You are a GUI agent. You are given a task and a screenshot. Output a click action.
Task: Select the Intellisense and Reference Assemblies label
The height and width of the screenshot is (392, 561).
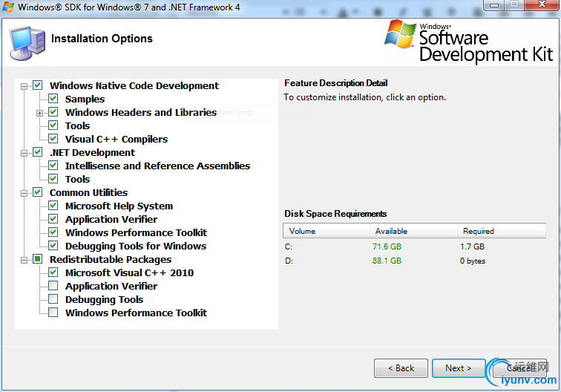coord(157,166)
